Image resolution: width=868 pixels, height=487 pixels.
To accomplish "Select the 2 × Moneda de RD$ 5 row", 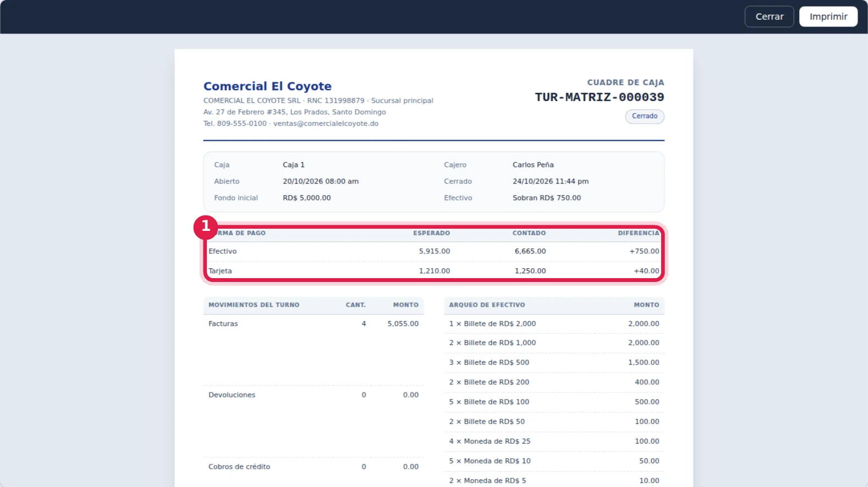I will [554, 480].
